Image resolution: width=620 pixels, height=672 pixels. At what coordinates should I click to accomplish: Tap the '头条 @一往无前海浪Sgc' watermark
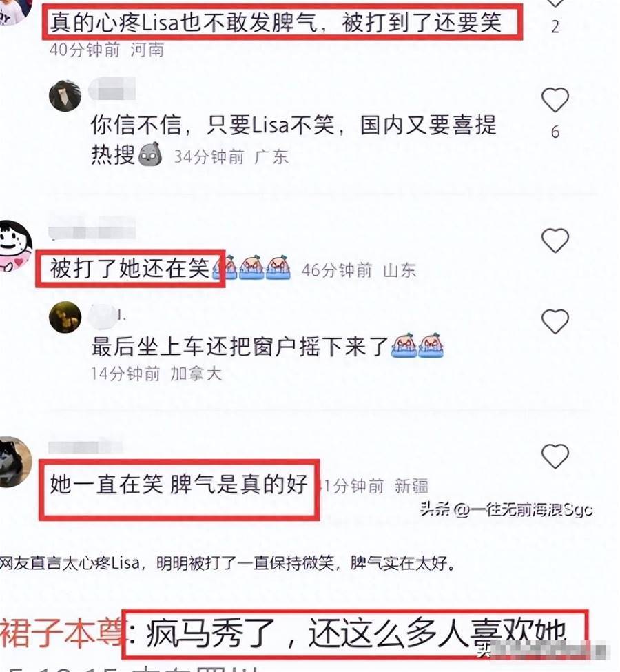(x=506, y=509)
